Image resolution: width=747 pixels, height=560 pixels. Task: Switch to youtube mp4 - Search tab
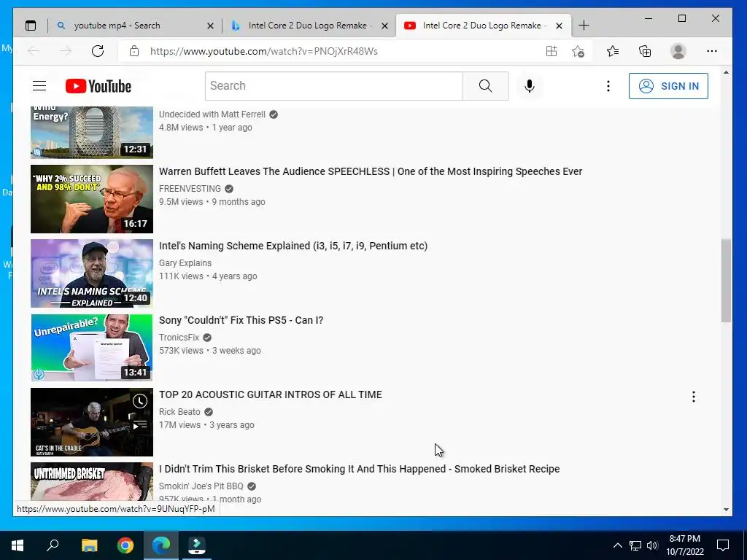pyautogui.click(x=134, y=26)
